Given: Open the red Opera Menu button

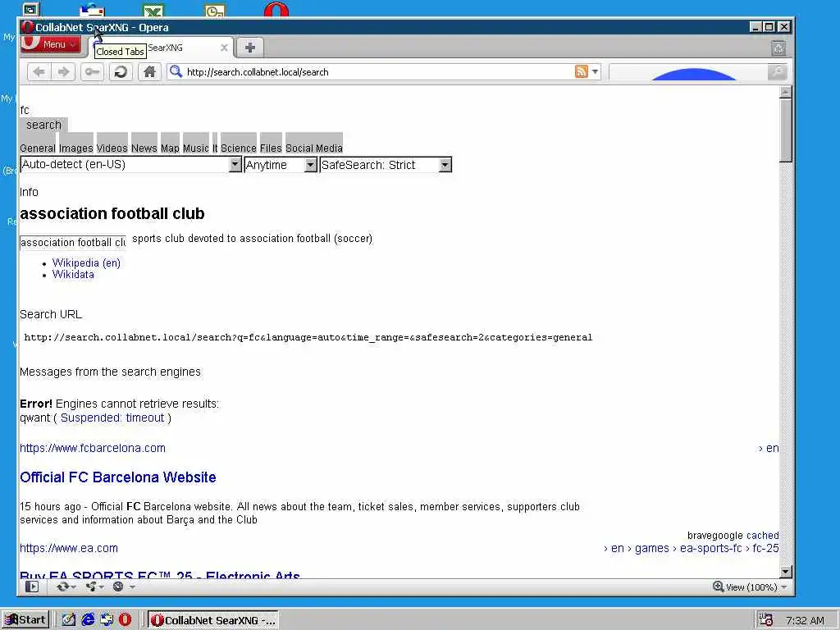Looking at the screenshot, I should click(51, 44).
